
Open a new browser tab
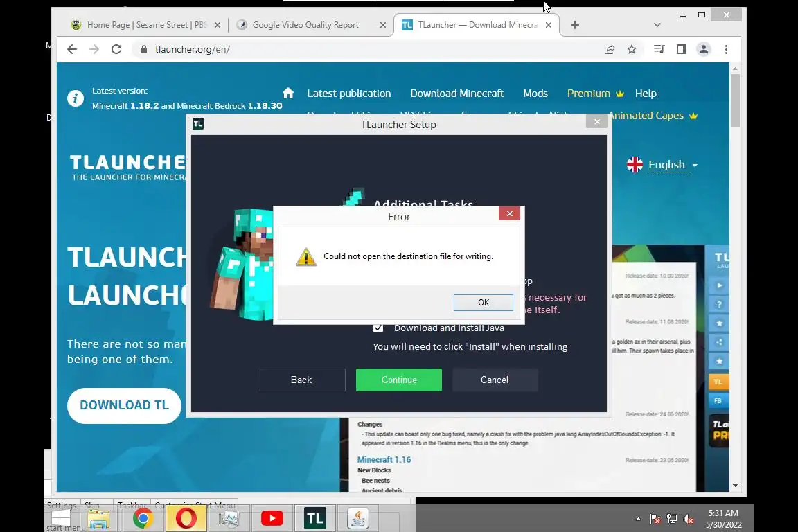point(574,25)
